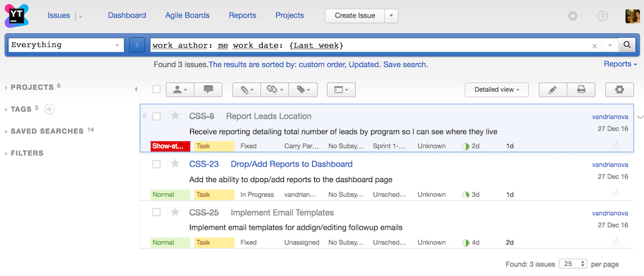Collapse the sidebar with the arrow
Viewport: 644px width, 276px height.
[x=136, y=89]
